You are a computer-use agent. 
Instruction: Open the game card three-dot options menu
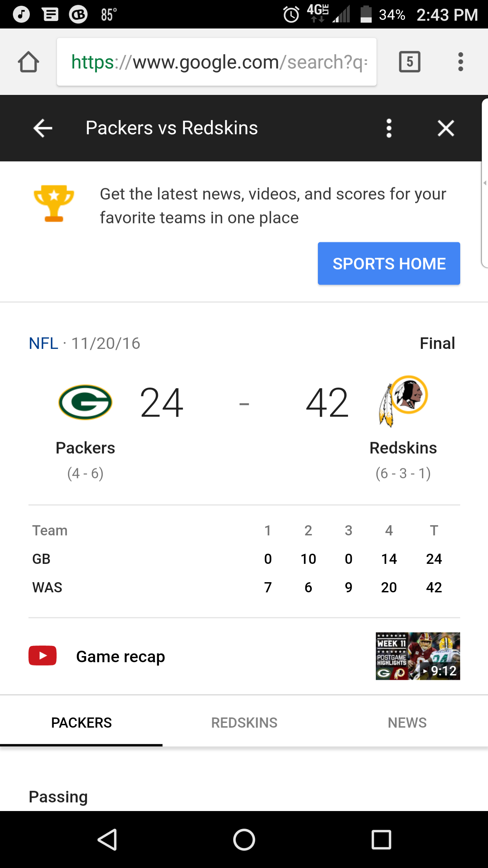pyautogui.click(x=389, y=128)
